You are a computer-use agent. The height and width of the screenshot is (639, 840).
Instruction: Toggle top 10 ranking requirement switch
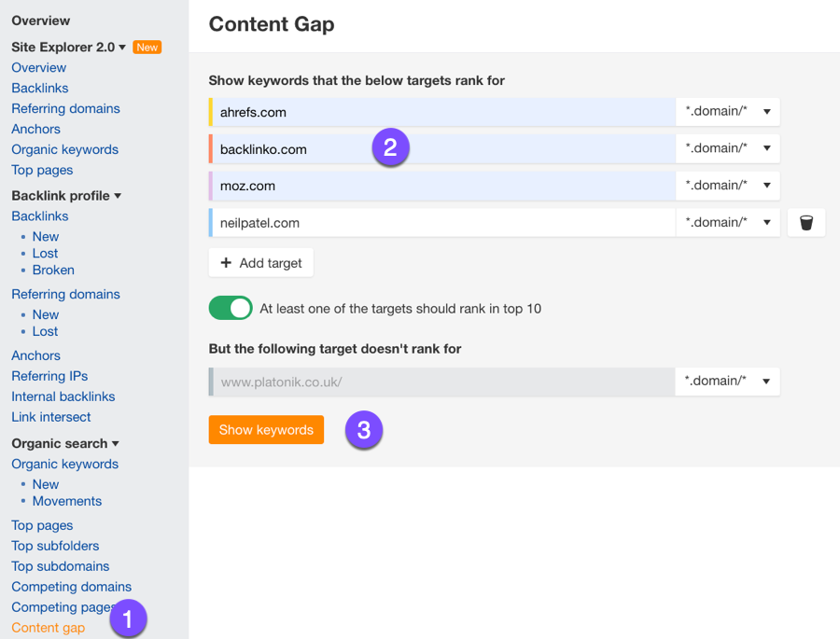click(x=231, y=308)
